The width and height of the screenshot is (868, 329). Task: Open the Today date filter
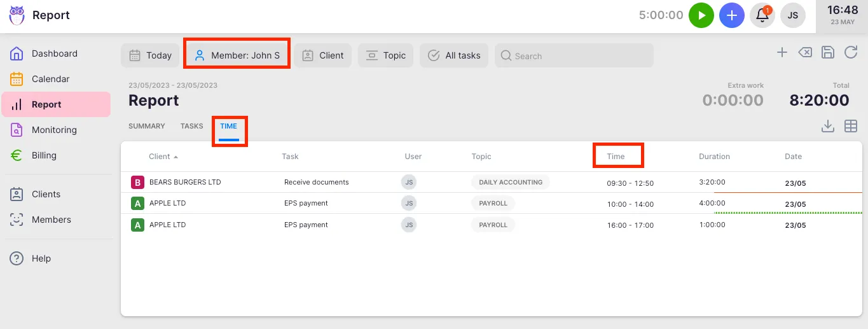click(150, 55)
